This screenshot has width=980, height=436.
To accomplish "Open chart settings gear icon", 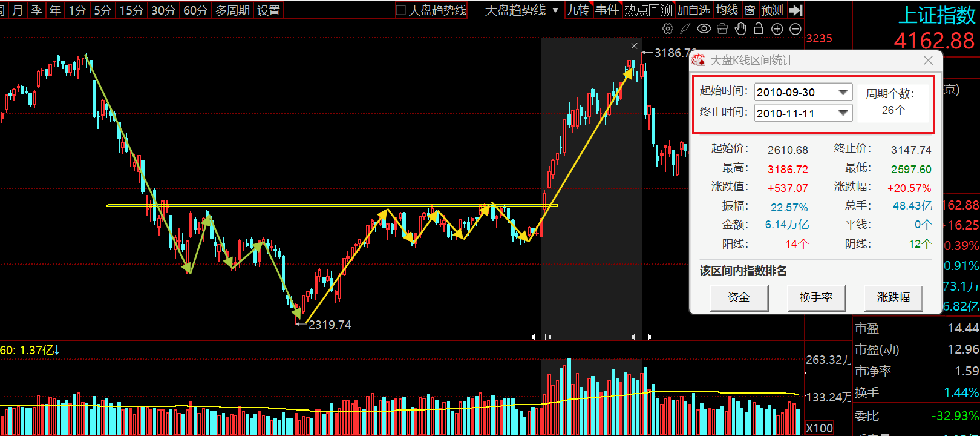I will pyautogui.click(x=668, y=28).
